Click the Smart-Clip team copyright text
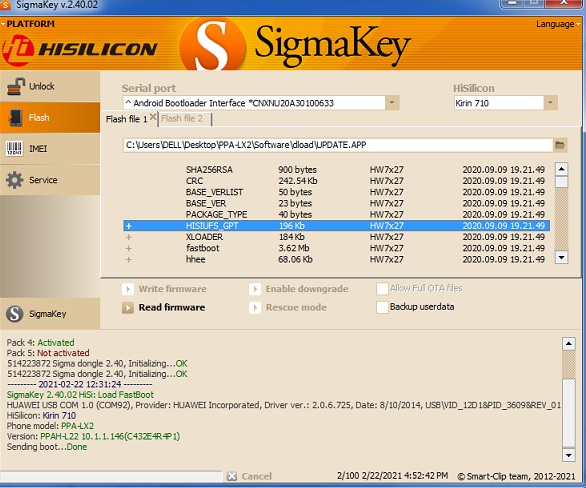586x488 pixels. pos(516,476)
